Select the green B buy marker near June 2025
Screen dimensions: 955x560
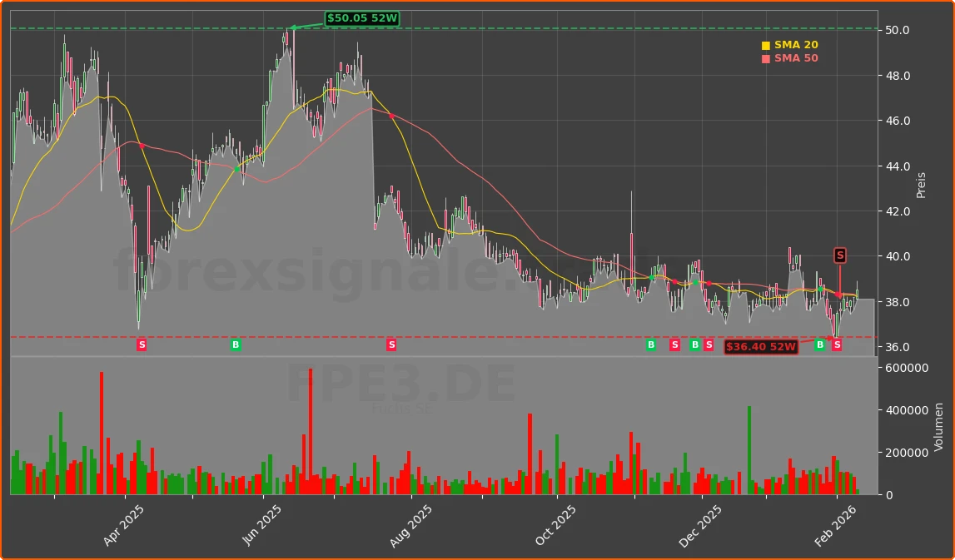(237, 344)
